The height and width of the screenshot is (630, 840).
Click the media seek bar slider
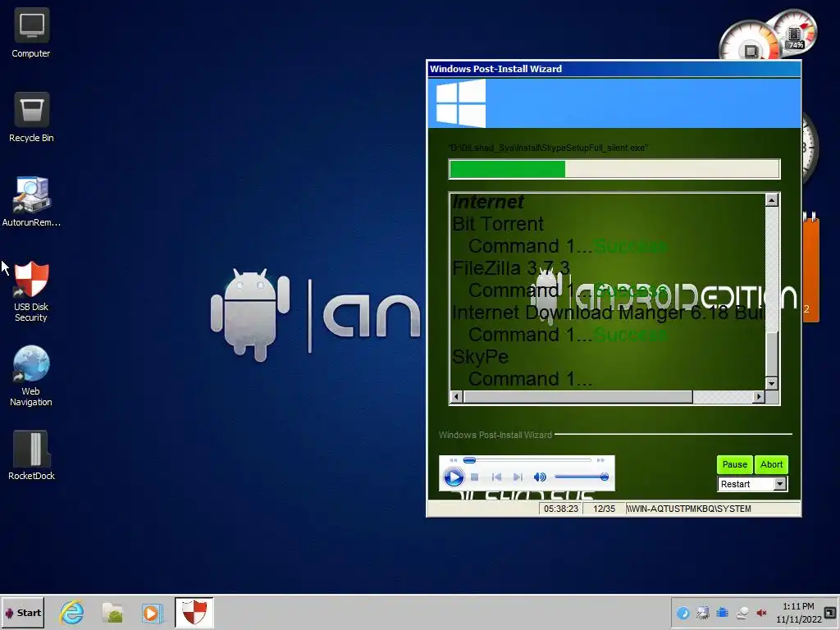click(469, 460)
